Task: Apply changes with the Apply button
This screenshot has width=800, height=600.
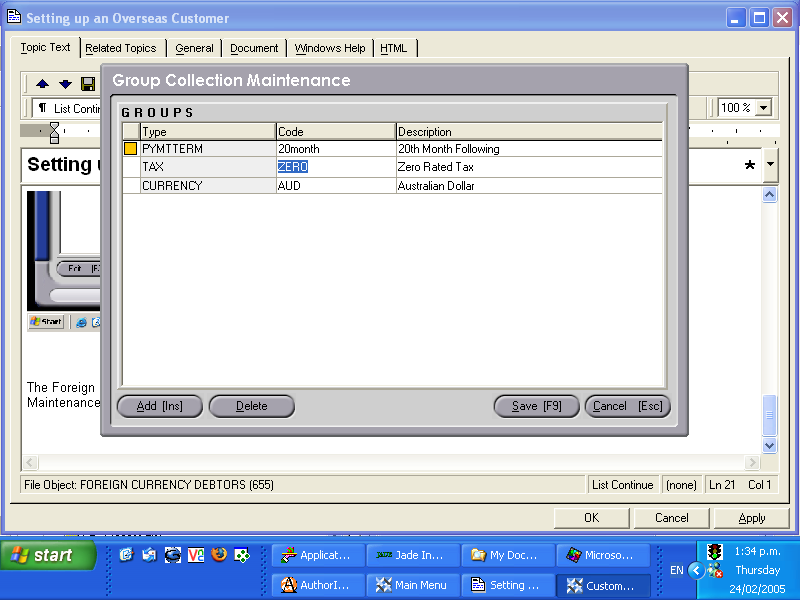Action: point(751,518)
